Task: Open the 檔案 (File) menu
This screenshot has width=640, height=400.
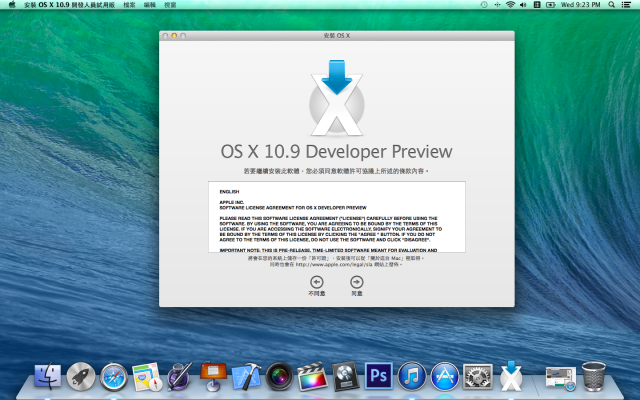Action: (131, 5)
